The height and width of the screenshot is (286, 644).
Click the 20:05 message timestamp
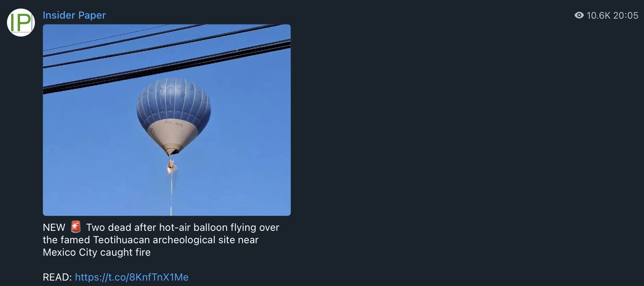(x=626, y=16)
